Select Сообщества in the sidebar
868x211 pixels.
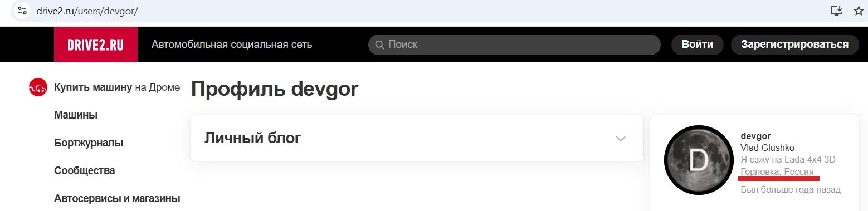pos(85,170)
